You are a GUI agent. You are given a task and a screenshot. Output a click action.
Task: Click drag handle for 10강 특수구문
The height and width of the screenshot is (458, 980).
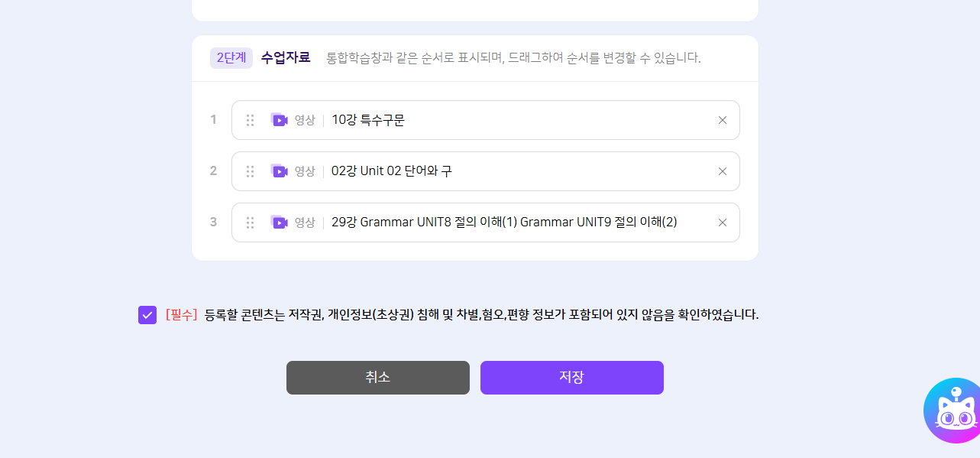(x=250, y=120)
